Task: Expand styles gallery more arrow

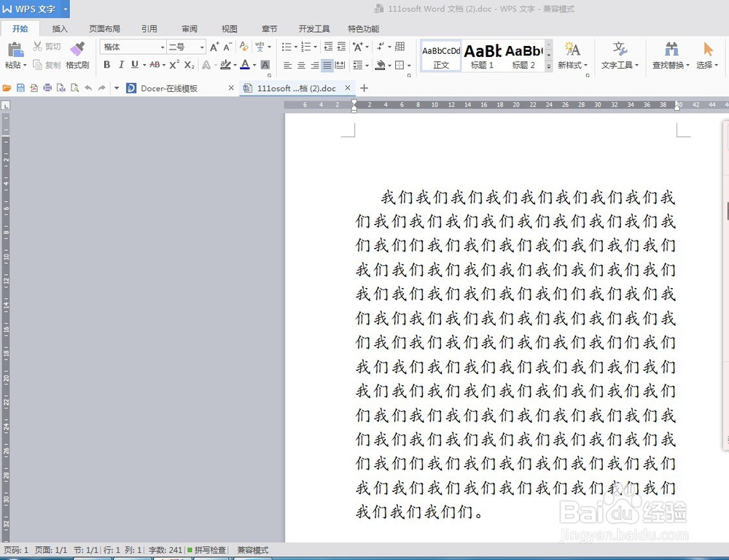Action: [549, 66]
